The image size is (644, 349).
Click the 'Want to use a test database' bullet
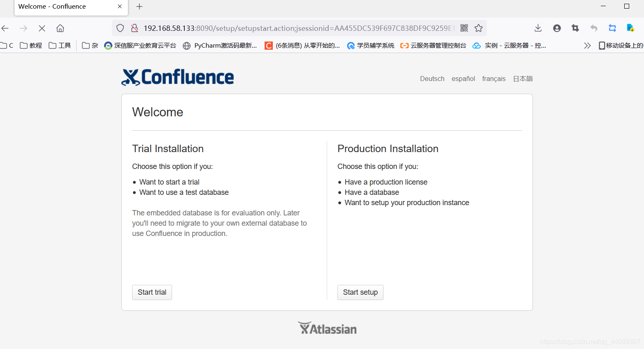click(184, 192)
